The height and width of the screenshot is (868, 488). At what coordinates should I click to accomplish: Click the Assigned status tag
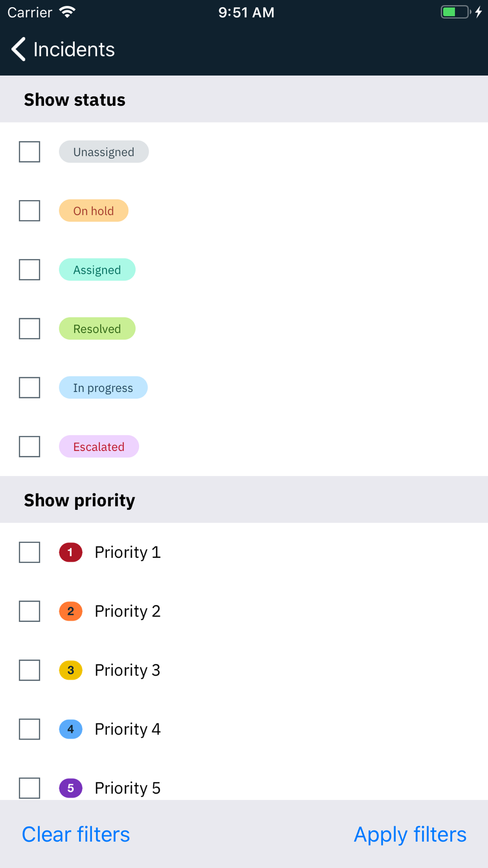click(x=97, y=270)
